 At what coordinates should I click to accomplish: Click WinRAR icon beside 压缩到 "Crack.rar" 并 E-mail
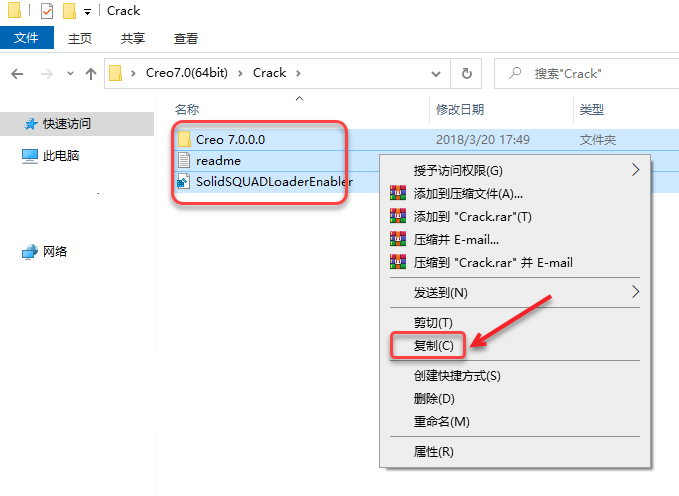coord(398,262)
